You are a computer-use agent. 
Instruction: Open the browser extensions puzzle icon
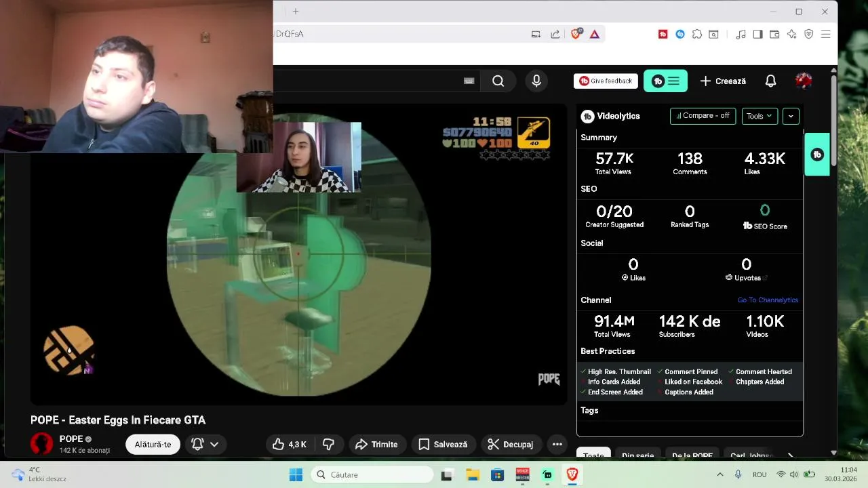coord(697,34)
